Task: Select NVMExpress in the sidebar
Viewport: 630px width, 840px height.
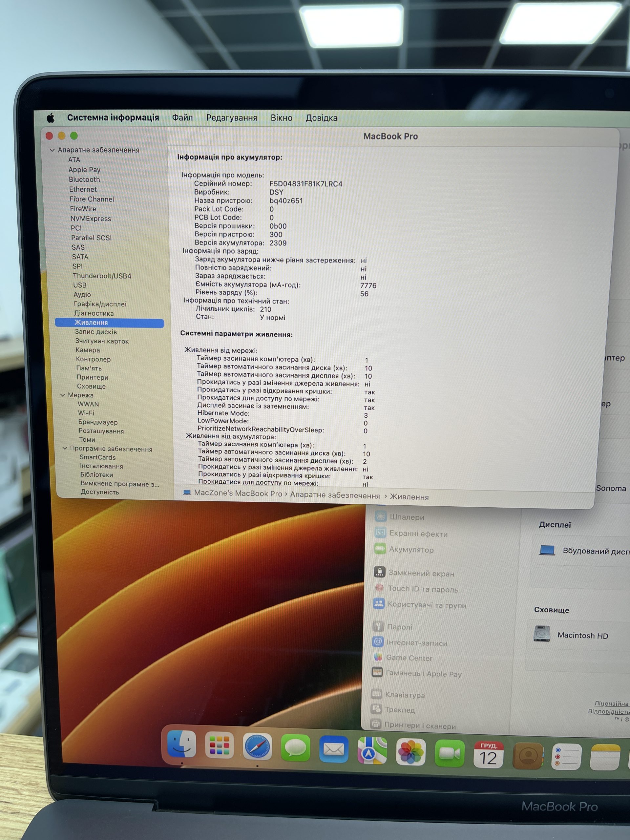Action: point(91,218)
